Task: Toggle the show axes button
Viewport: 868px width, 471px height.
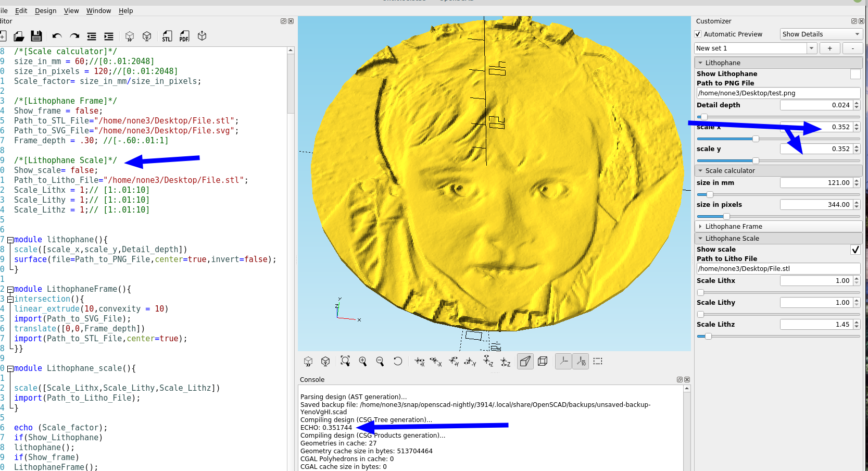Action: pos(563,361)
